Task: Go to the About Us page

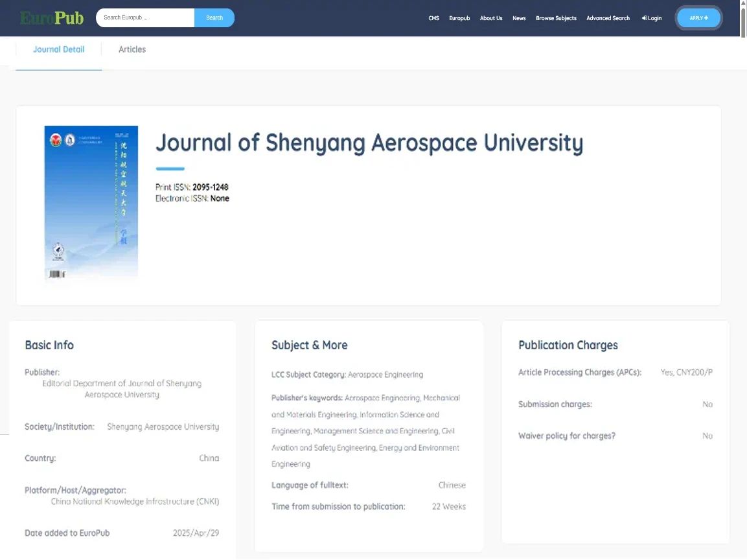Action: pyautogui.click(x=490, y=18)
